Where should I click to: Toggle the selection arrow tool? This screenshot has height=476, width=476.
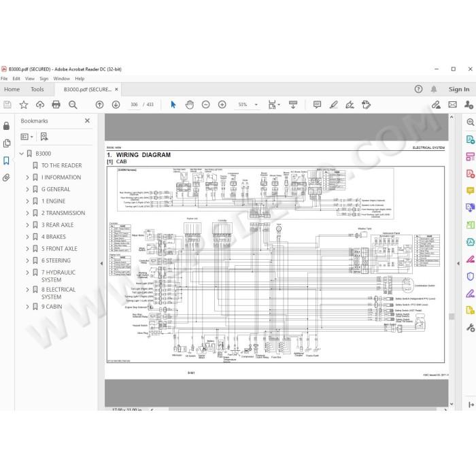tap(173, 105)
